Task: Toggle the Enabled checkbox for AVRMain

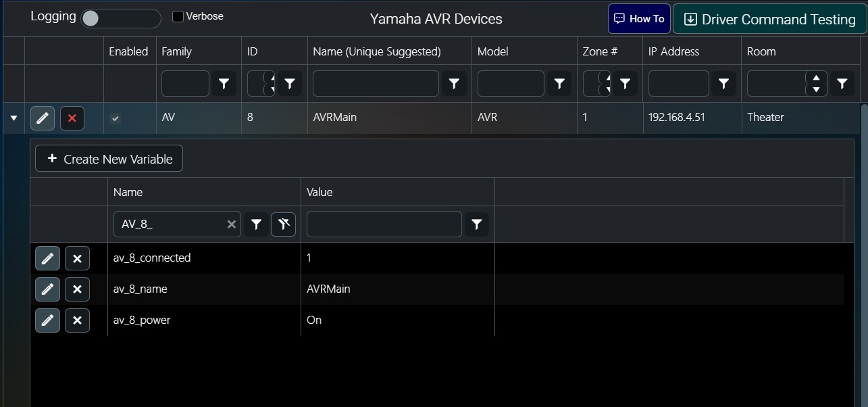Action: (x=116, y=118)
